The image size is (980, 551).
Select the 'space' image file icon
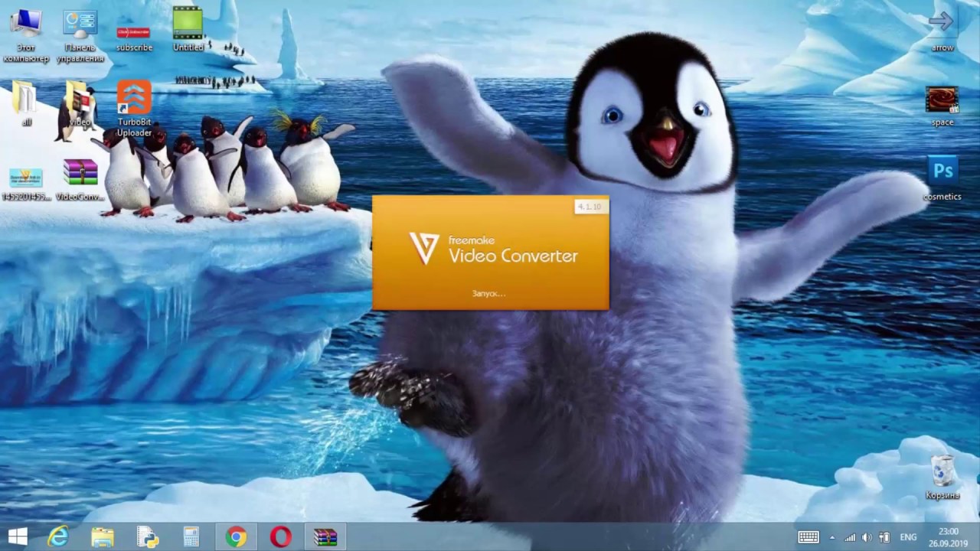[x=942, y=106]
